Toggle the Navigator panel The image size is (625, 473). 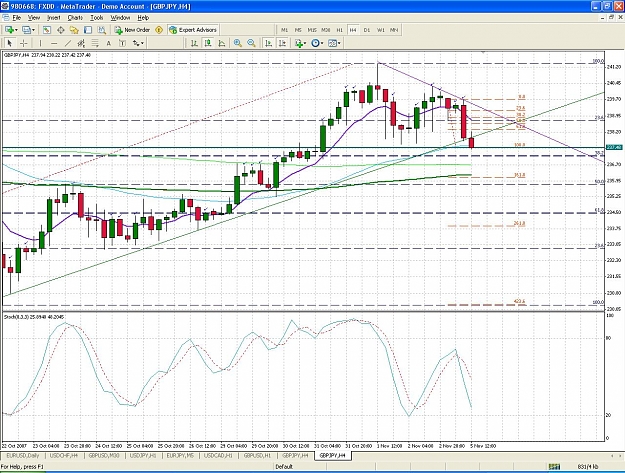point(74,30)
